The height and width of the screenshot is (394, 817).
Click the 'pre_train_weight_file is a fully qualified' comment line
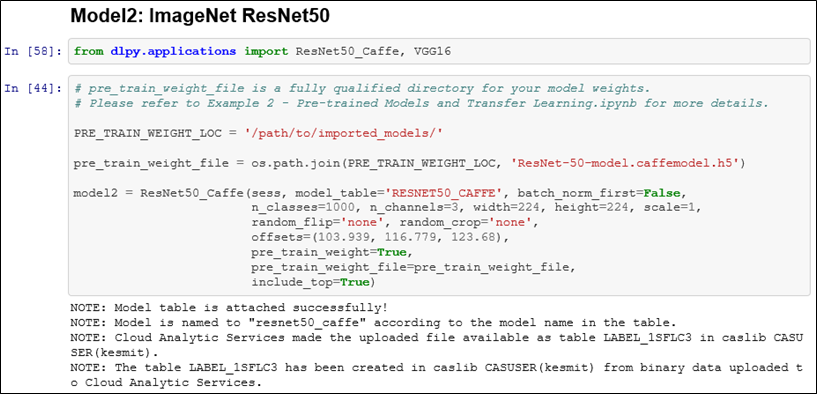click(362, 88)
